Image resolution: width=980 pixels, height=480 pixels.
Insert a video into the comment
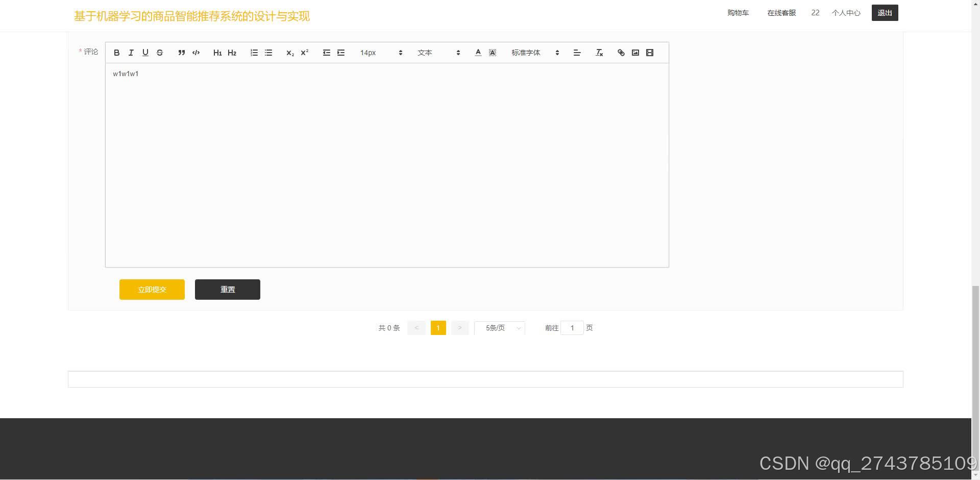(x=650, y=53)
